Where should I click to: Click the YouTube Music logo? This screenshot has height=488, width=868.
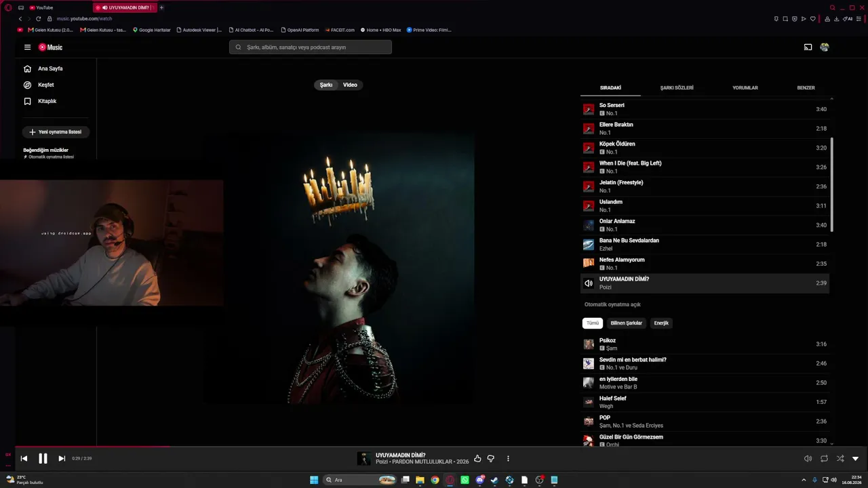pos(50,47)
